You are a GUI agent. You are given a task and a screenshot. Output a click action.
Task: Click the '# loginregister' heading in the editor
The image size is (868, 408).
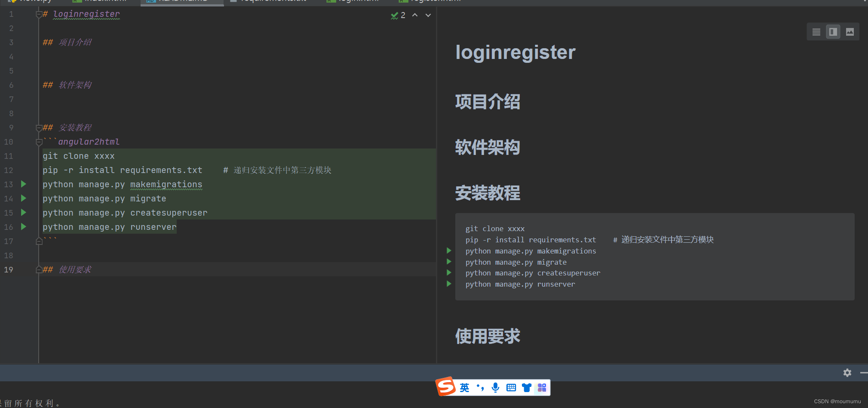pyautogui.click(x=81, y=14)
